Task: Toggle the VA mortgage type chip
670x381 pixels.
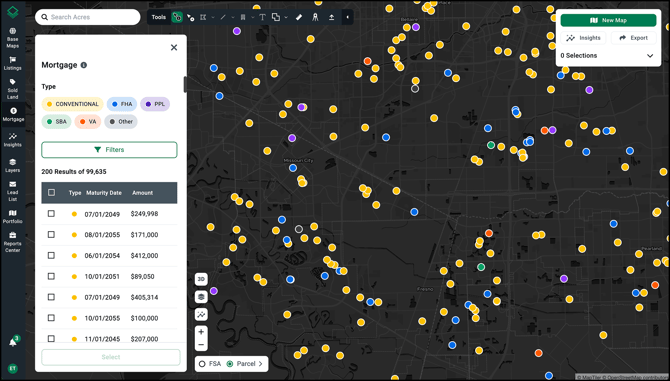Action: (88, 122)
